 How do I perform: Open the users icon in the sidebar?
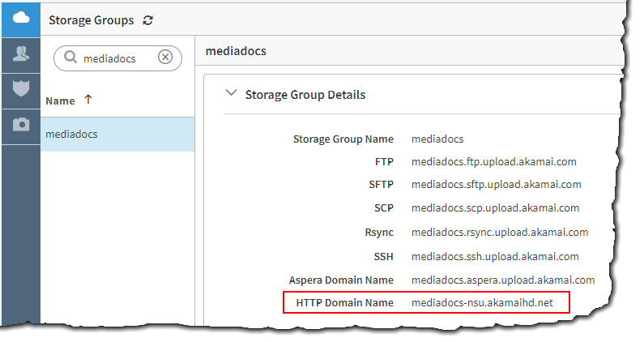point(21,54)
